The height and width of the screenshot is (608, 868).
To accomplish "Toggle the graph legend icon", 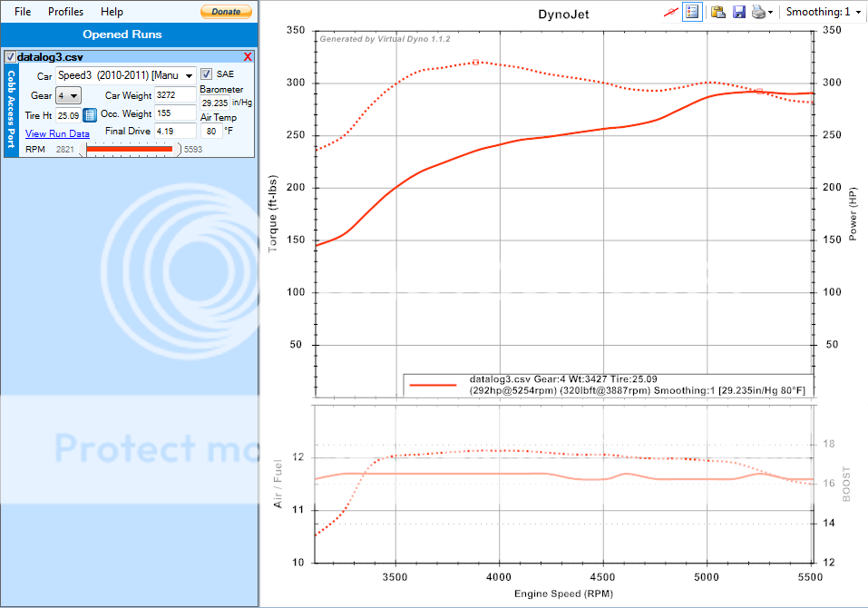I will click(x=692, y=12).
